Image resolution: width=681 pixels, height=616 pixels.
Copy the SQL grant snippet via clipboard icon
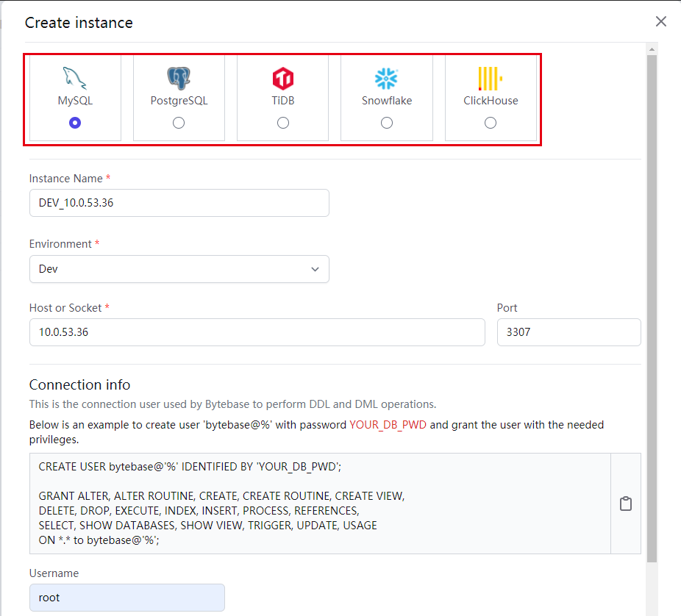(625, 504)
